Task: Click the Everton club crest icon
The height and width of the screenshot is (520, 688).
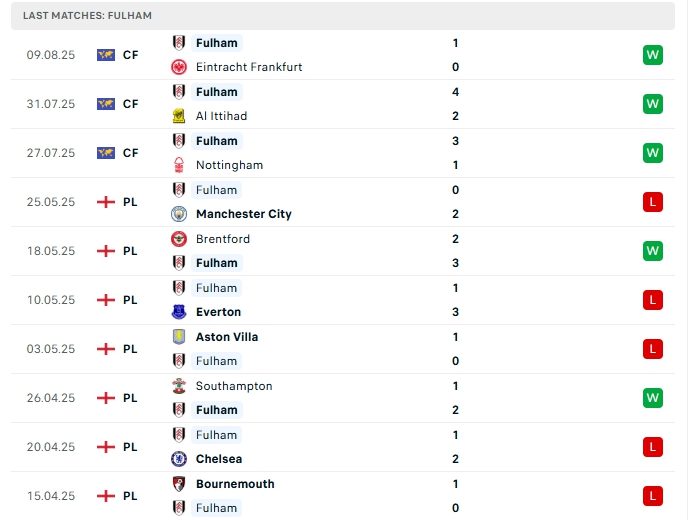Action: 179,312
